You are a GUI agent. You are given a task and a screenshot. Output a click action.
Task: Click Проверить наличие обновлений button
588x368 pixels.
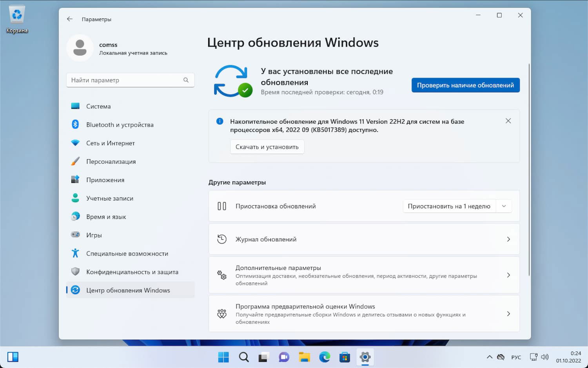[x=465, y=85]
